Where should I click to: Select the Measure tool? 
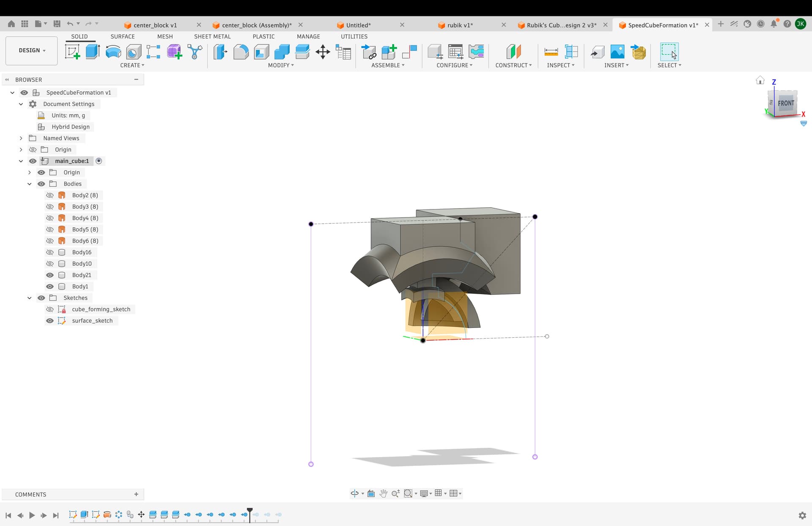click(551, 52)
